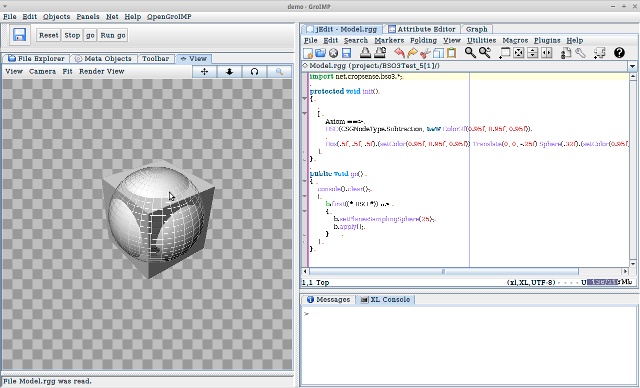Click jEdit cut scissors icon
The height and width of the screenshot is (388, 640).
point(425,53)
